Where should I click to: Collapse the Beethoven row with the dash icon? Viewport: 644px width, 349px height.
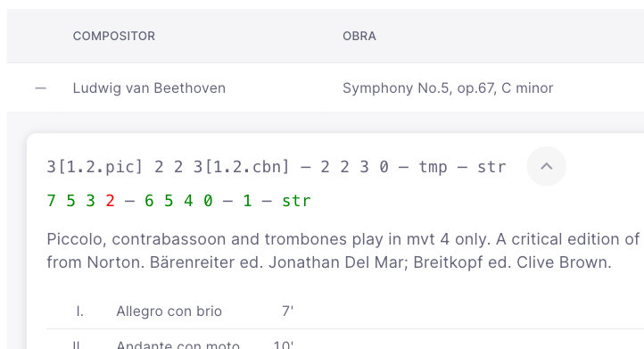pyautogui.click(x=41, y=88)
